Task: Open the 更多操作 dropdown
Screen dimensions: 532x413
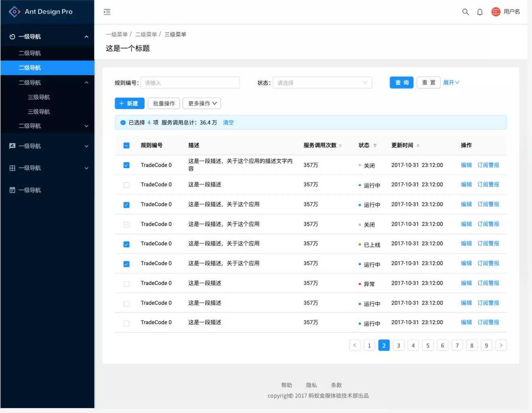Action: click(201, 103)
